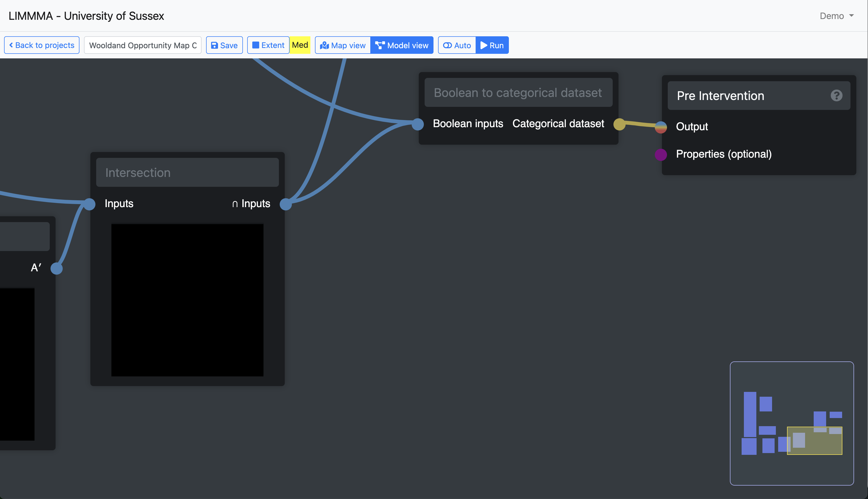
Task: Click the A′ output socket
Action: 57,268
